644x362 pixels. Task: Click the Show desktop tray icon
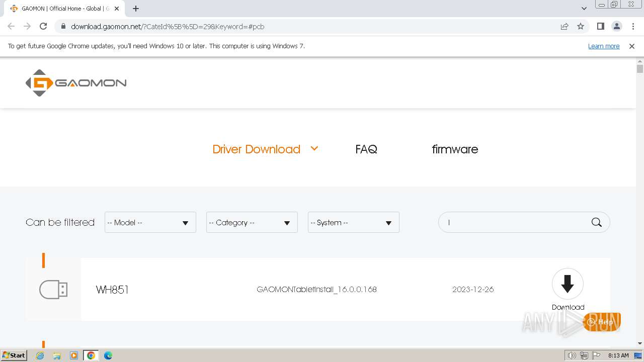pos(638,355)
